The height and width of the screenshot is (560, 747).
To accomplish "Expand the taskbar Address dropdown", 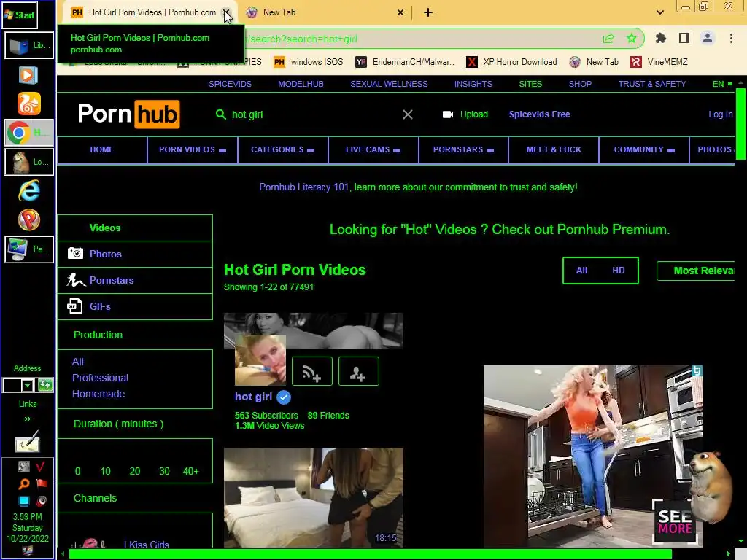I will click(27, 385).
